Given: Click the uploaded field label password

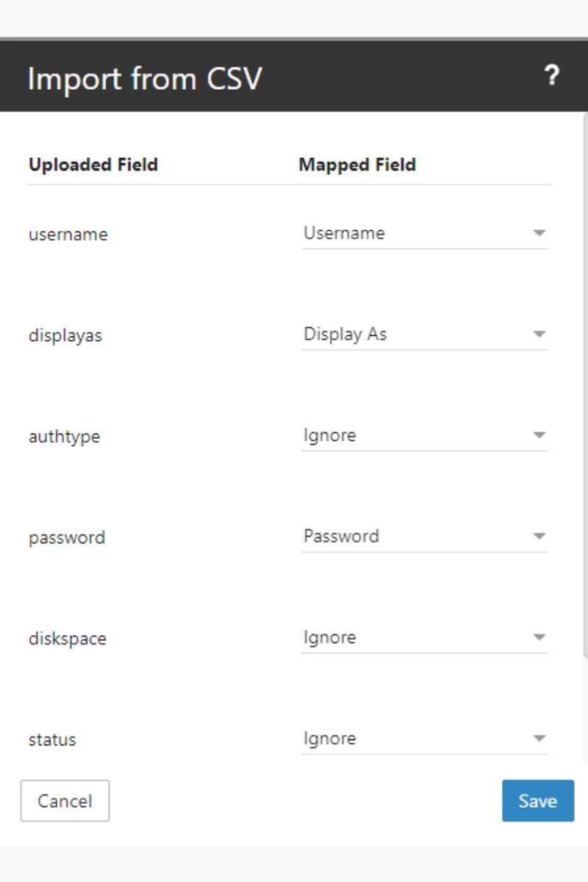Looking at the screenshot, I should (67, 537).
